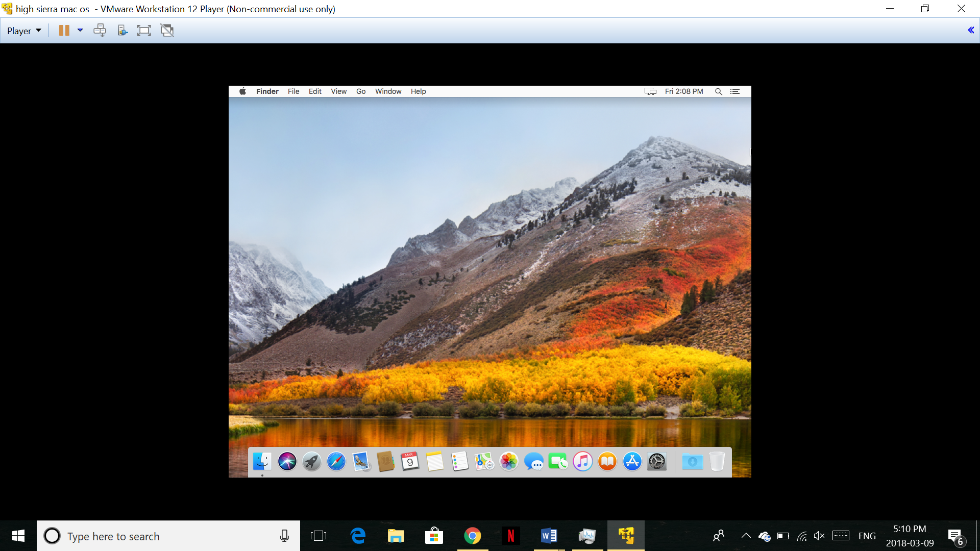Image resolution: width=980 pixels, height=551 pixels.
Task: Switch to Google Chrome on taskbar
Action: [473, 536]
